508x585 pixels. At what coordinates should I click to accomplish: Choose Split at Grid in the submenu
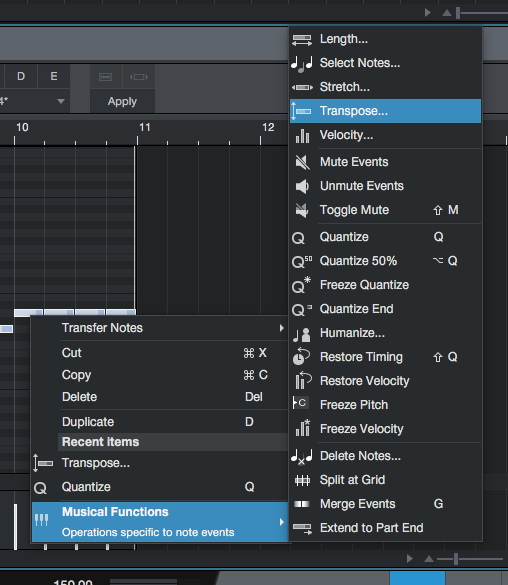click(x=385, y=480)
